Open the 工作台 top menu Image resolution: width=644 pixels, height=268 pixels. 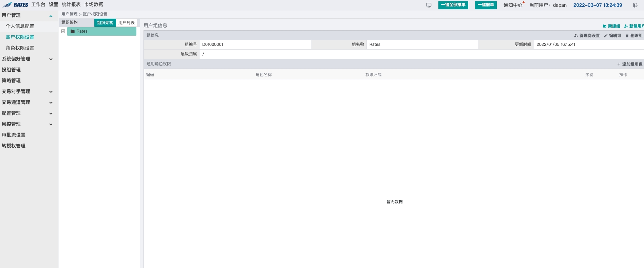click(x=38, y=4)
